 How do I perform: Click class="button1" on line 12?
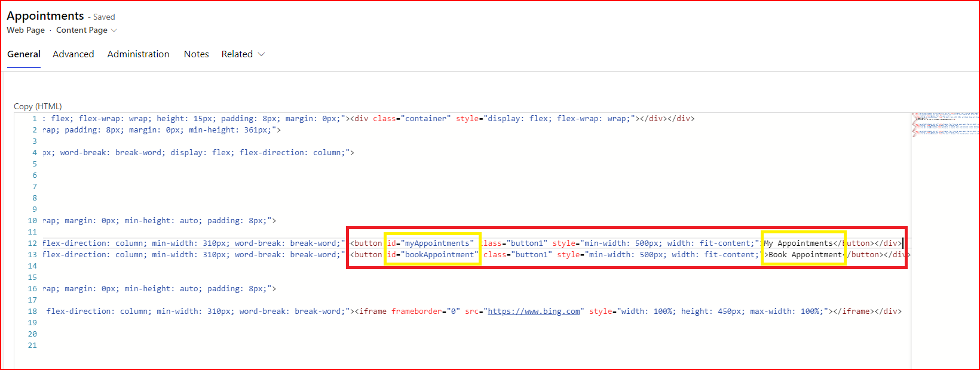pyautogui.click(x=513, y=243)
